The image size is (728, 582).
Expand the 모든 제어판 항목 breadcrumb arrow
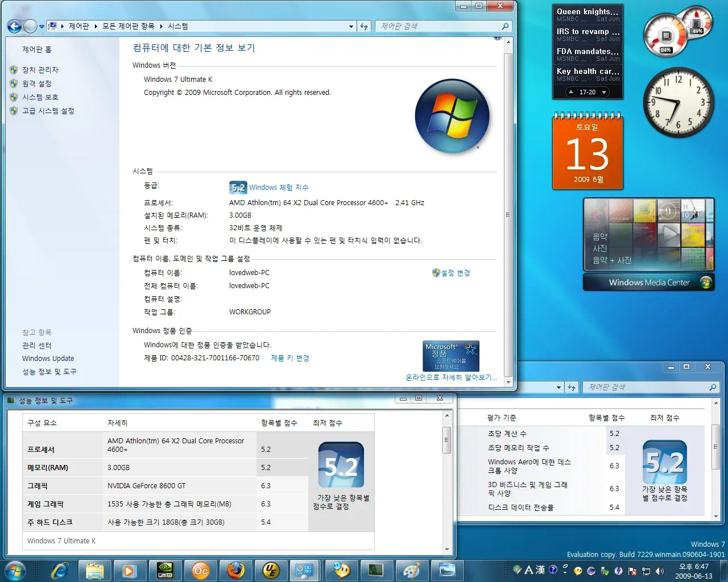click(161, 26)
